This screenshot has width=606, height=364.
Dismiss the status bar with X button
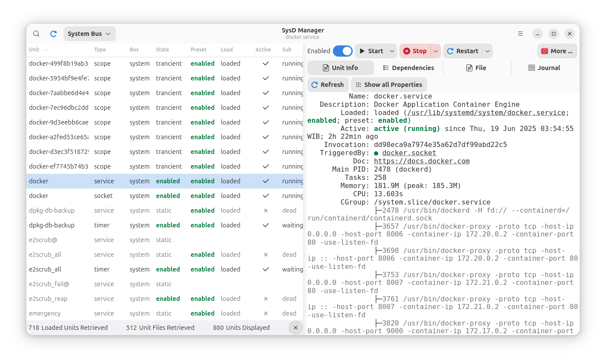click(296, 328)
